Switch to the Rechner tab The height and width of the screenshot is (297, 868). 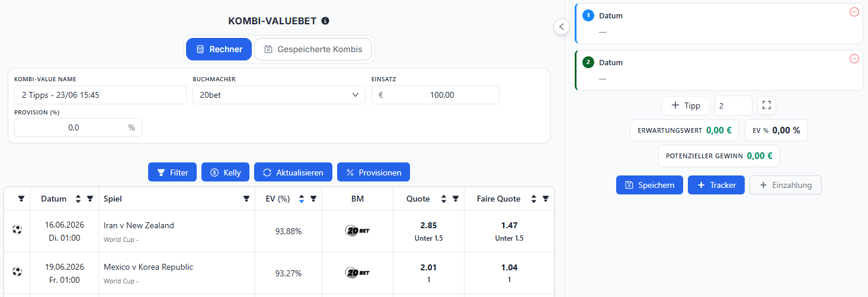tap(219, 49)
